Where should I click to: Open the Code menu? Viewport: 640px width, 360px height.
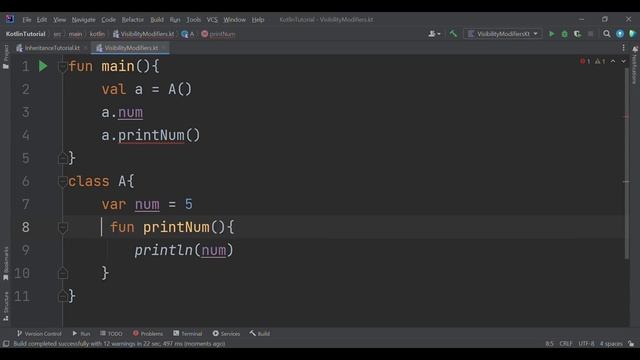[x=108, y=20]
